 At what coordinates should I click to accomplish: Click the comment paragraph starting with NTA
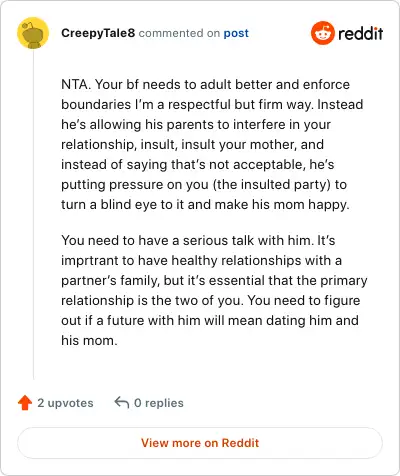(212, 144)
